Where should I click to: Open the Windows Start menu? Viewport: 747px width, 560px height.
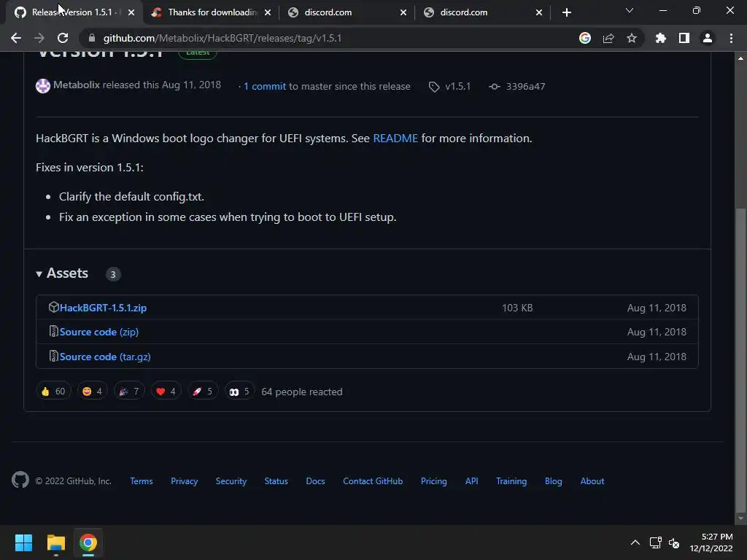click(x=23, y=542)
